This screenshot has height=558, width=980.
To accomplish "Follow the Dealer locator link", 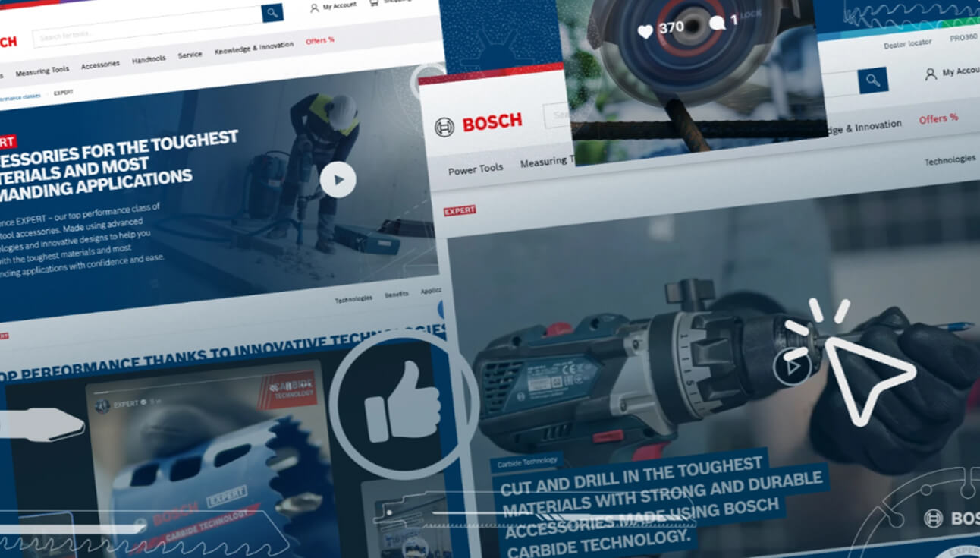I will click(907, 44).
